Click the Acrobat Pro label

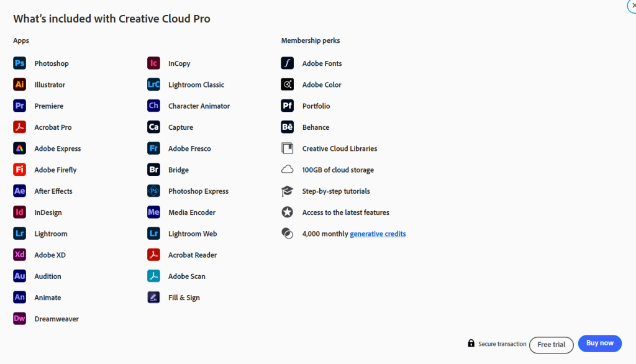click(53, 127)
